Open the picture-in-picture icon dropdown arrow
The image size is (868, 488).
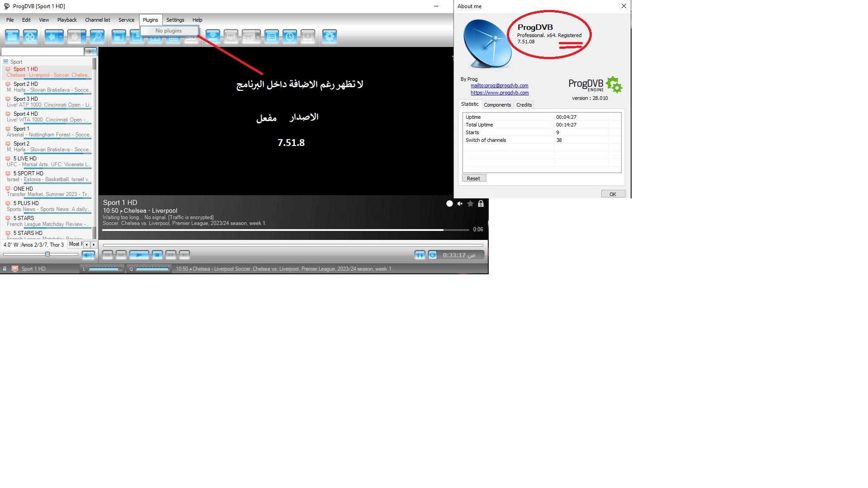point(258,37)
